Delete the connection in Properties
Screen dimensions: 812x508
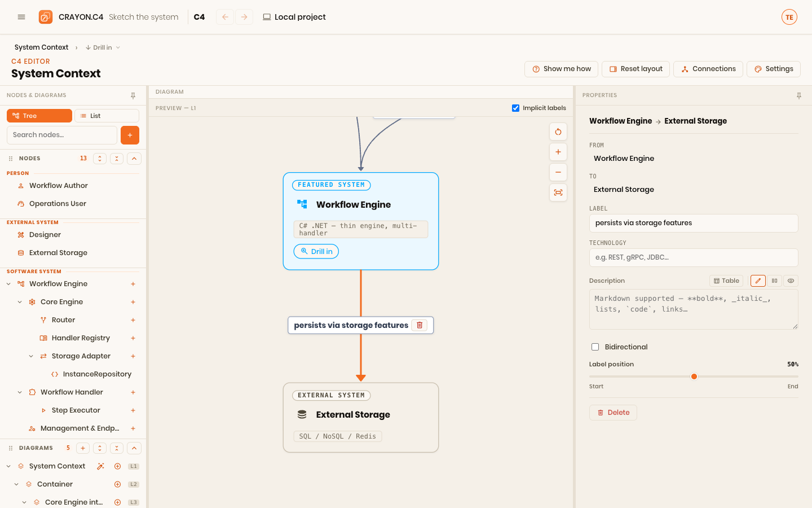point(613,413)
